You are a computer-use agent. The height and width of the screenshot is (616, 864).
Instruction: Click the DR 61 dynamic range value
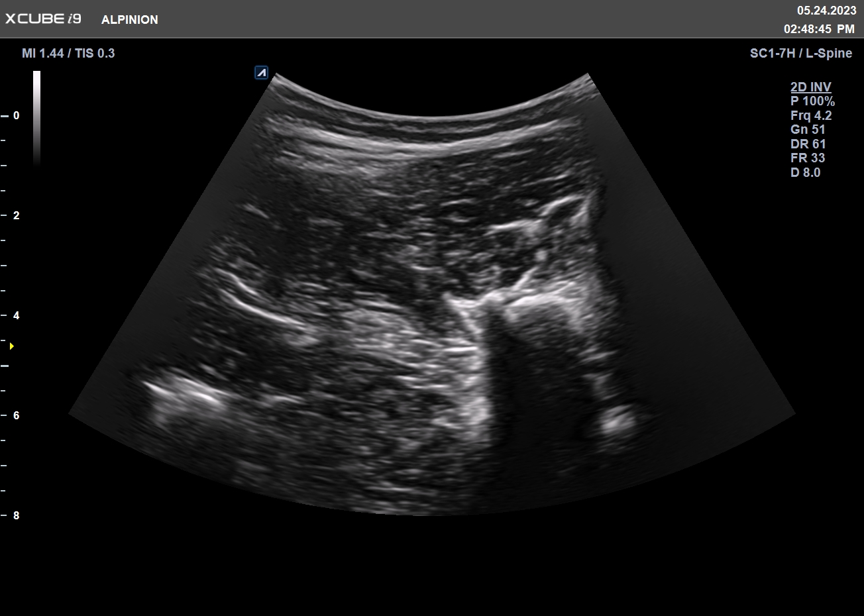click(808, 144)
